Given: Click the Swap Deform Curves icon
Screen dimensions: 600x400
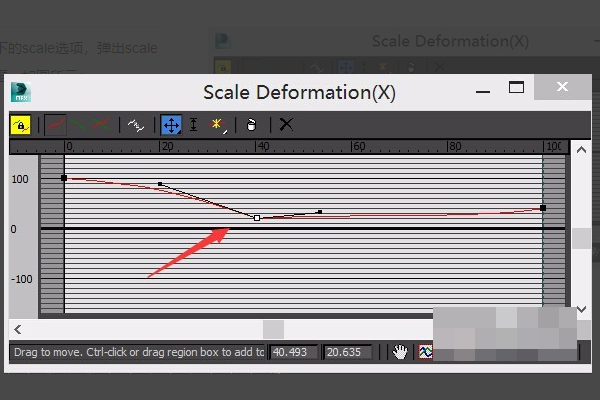Looking at the screenshot, I should click(x=136, y=125).
